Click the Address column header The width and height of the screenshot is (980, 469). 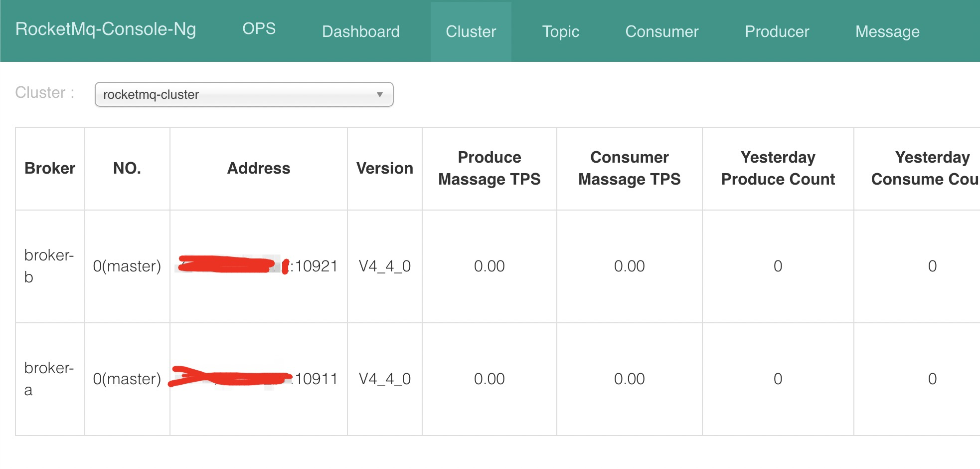[x=258, y=169]
